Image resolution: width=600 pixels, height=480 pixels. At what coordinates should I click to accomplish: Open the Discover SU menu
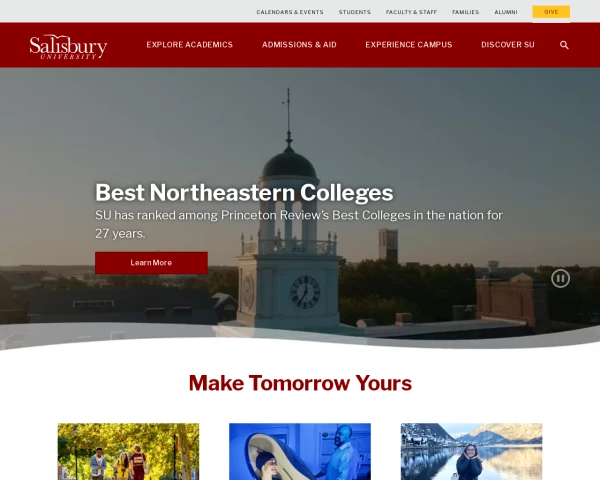[x=508, y=45]
